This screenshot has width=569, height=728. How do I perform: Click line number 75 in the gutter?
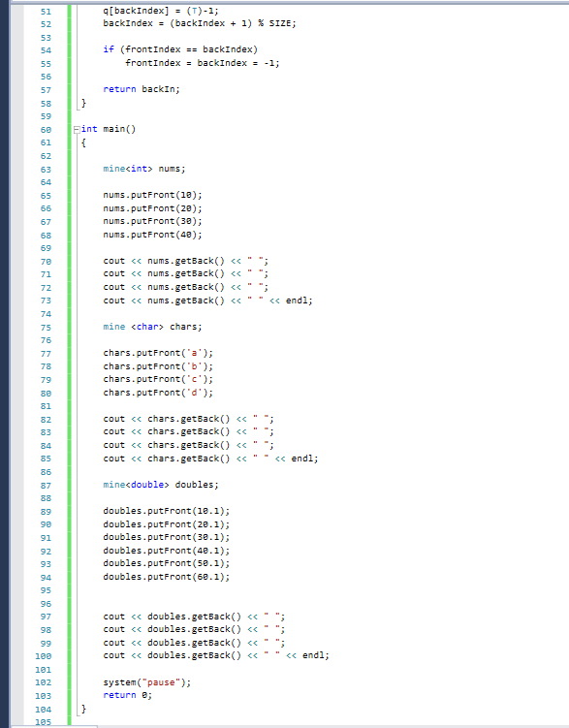click(x=46, y=328)
